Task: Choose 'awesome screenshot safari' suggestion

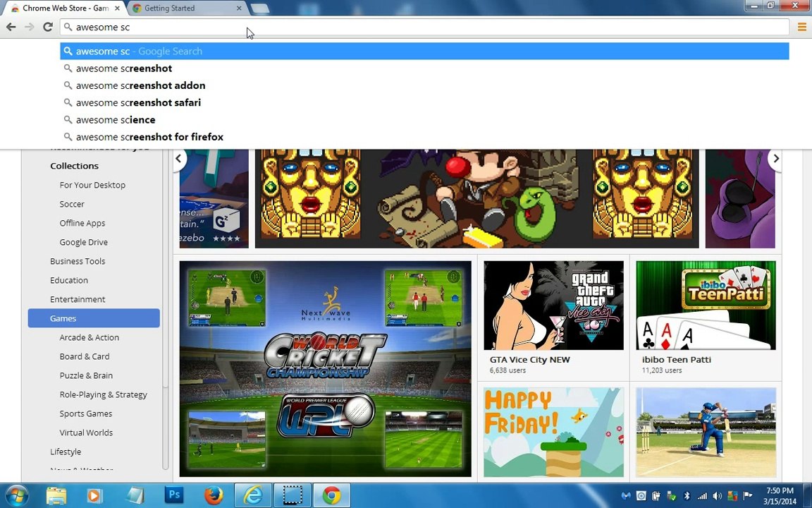Action: pos(424,102)
